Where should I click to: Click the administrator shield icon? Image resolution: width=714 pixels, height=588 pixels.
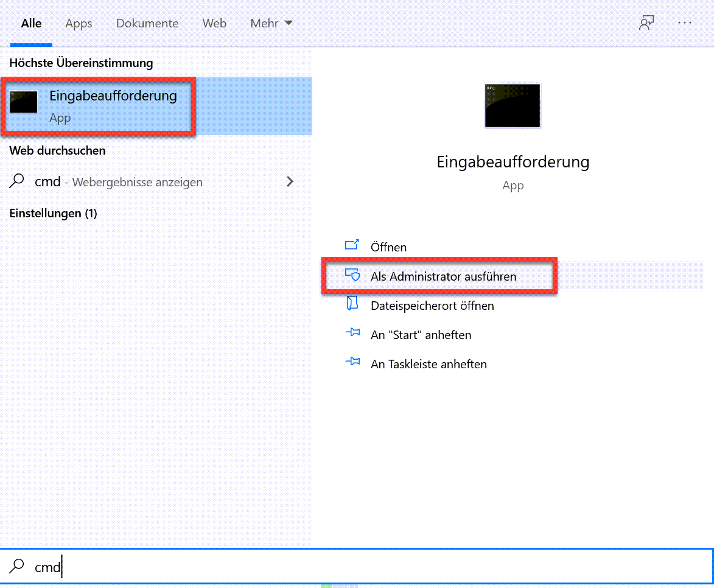tap(352, 275)
